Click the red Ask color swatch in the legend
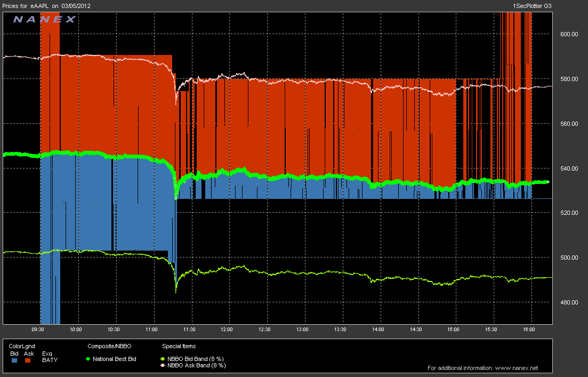This screenshot has height=377, width=588. tap(27, 360)
